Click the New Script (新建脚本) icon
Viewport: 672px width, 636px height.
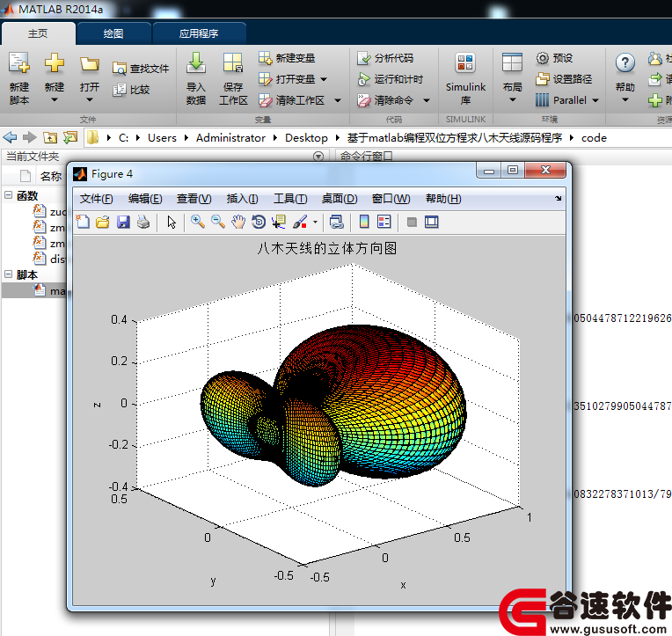pyautogui.click(x=19, y=63)
